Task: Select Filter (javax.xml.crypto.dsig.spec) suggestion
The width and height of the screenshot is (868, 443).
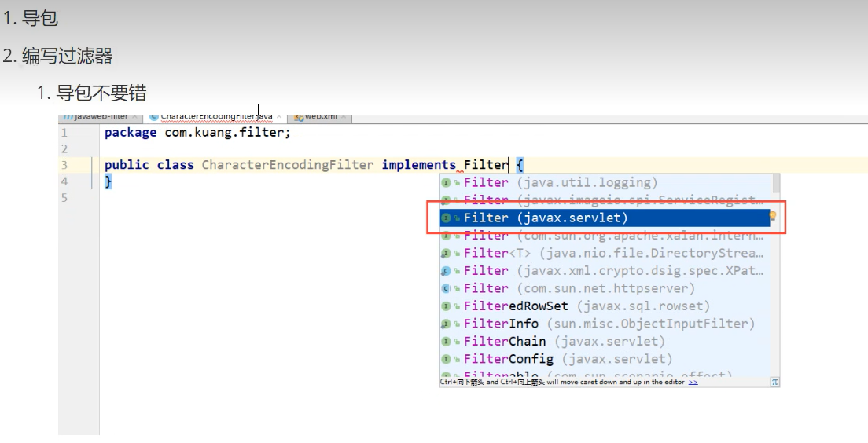Action: tap(605, 271)
